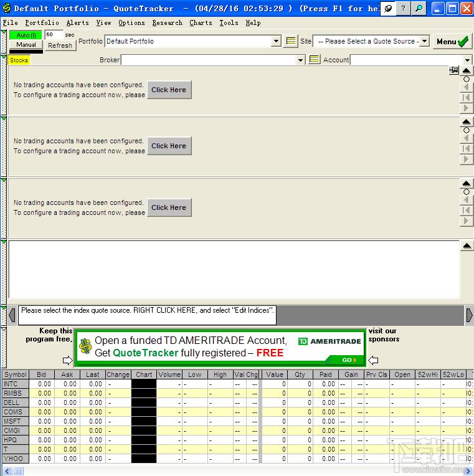
Task: Click the black Chart cell in the INTC row
Action: pos(144,384)
